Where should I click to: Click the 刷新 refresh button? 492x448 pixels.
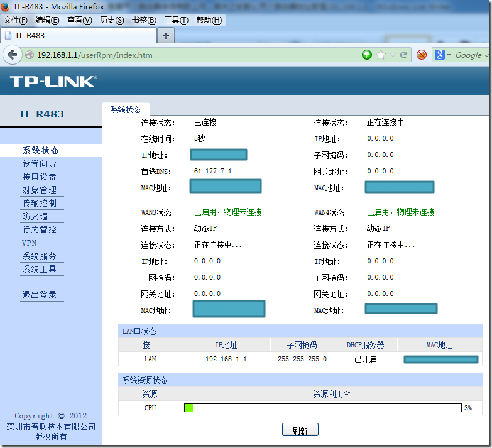pos(300,430)
